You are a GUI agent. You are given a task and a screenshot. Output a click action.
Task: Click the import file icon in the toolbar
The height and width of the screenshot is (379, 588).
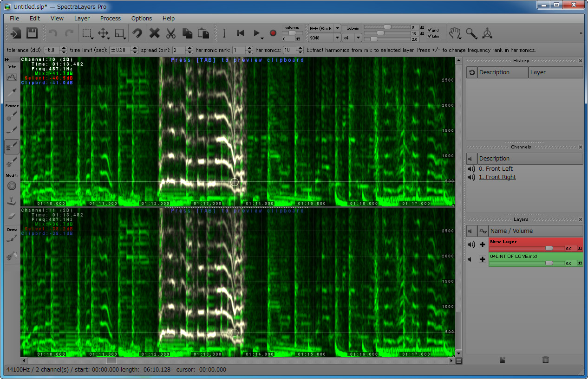16,33
